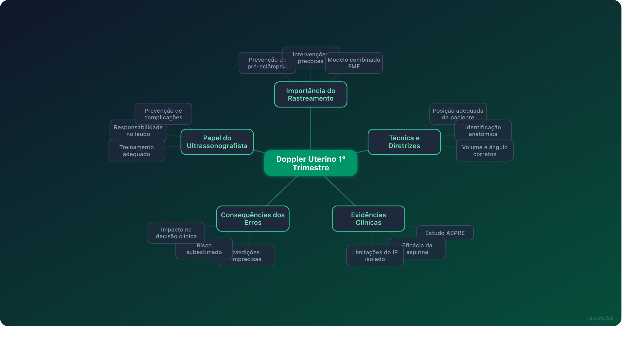Screen dimensions: 644x338
Task: Click the LaudoUSG watermark text
Action: [x=599, y=318]
